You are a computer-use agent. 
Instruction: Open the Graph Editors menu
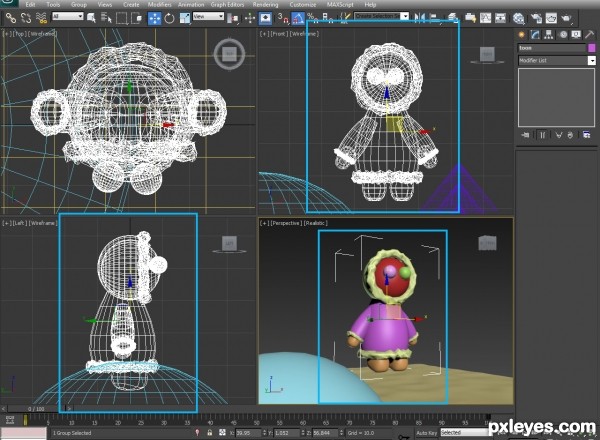tap(227, 5)
